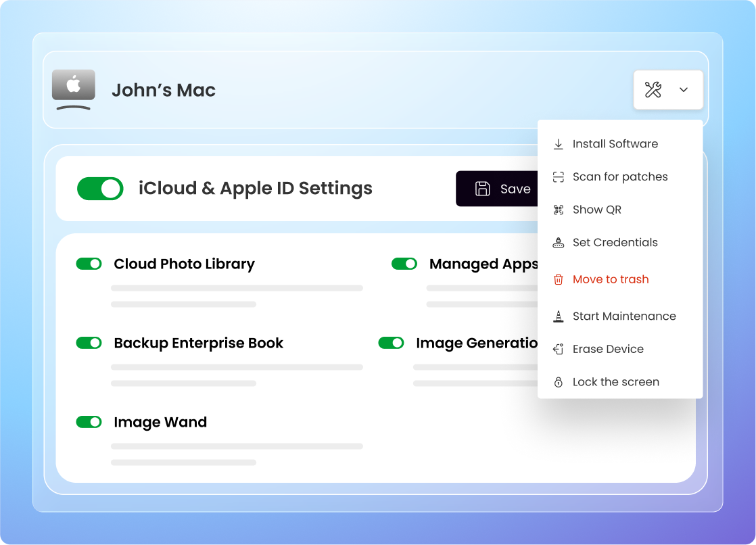Choose Start Maintenance from the menu
This screenshot has height=545, width=756.
click(623, 316)
